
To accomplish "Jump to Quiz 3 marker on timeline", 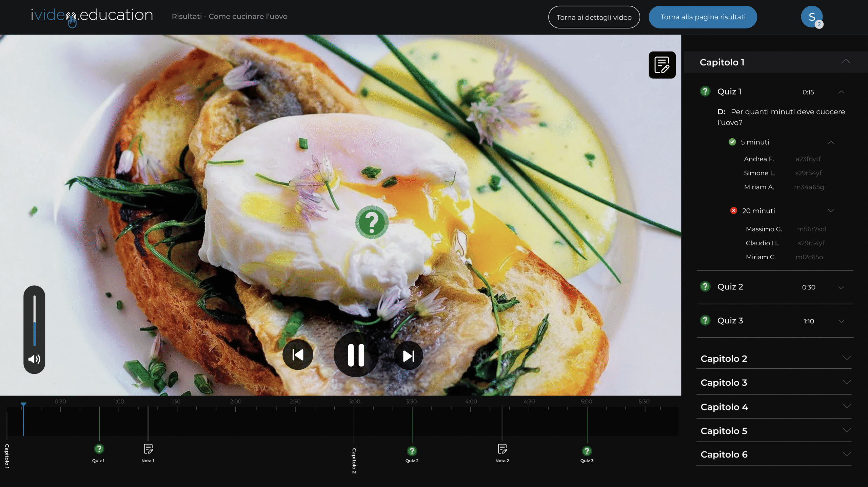I will coord(587,451).
